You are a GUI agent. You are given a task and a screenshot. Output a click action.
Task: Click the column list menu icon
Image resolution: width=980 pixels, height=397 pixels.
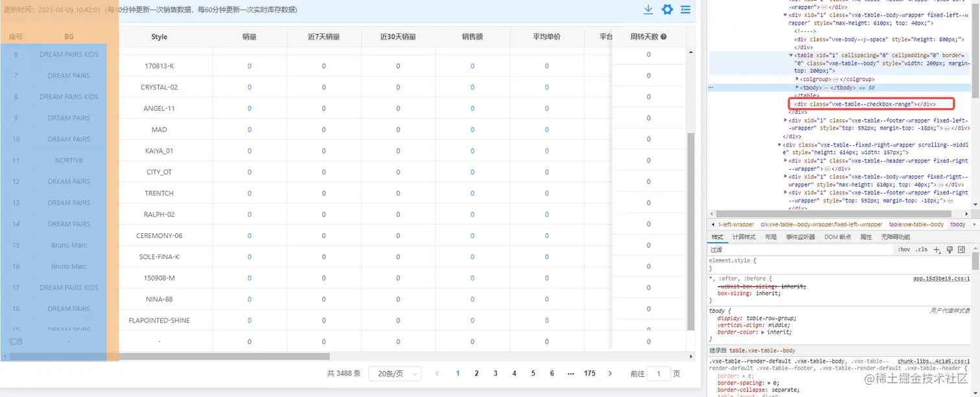pyautogui.click(x=685, y=10)
